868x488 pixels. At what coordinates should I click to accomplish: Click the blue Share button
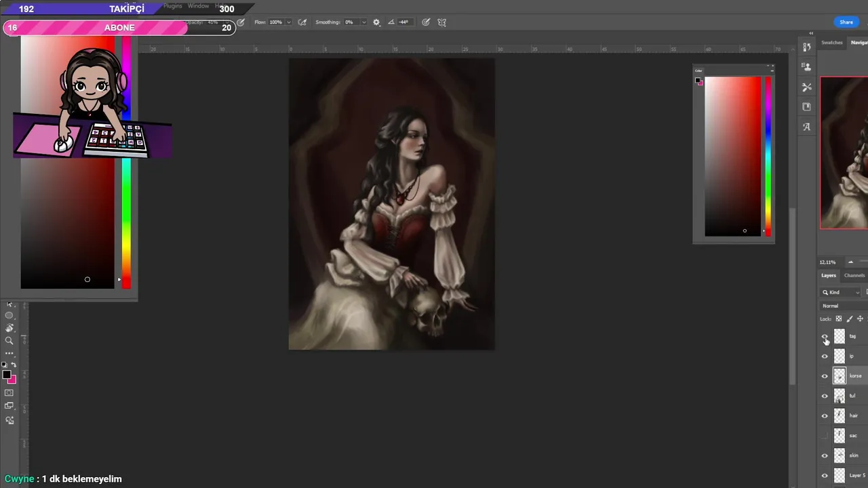(x=846, y=22)
